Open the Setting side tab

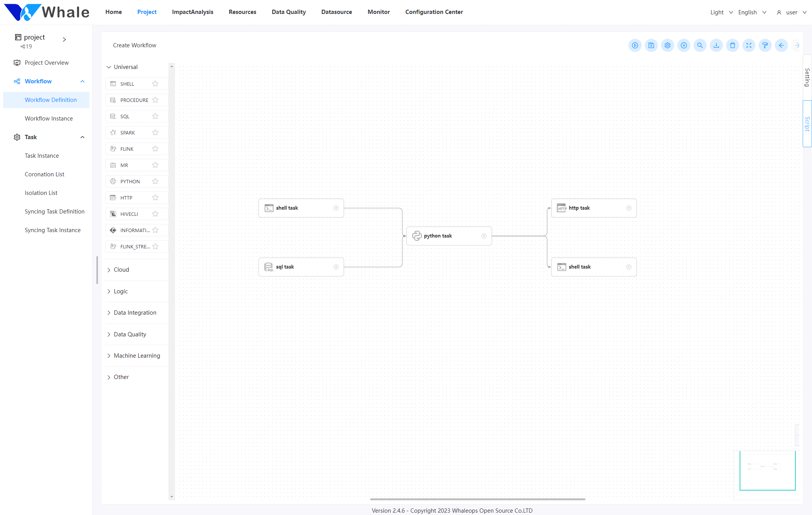807,78
